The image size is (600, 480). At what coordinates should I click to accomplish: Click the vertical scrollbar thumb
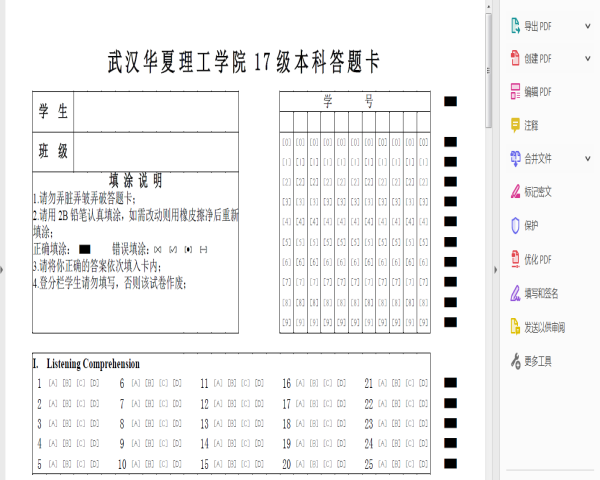pos(488,71)
